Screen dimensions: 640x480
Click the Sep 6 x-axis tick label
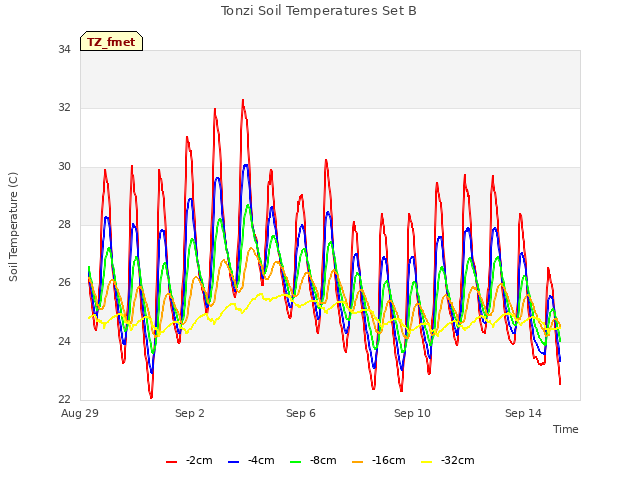301,413
